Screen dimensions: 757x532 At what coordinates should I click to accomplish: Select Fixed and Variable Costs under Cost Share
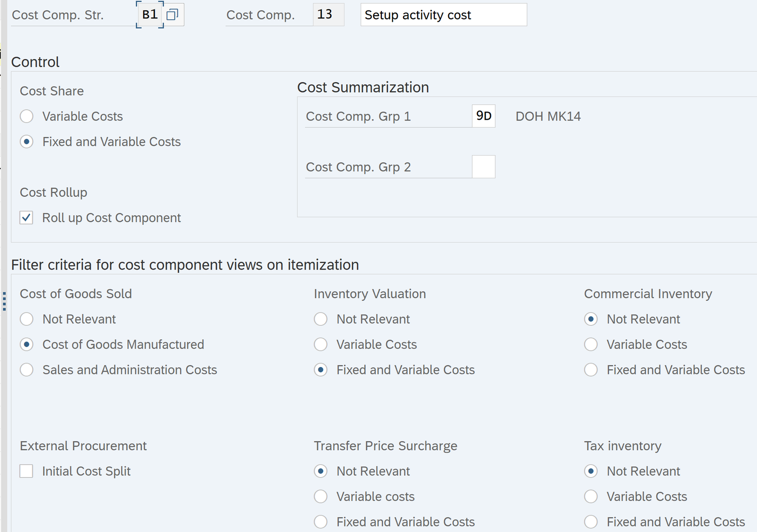coord(27,142)
